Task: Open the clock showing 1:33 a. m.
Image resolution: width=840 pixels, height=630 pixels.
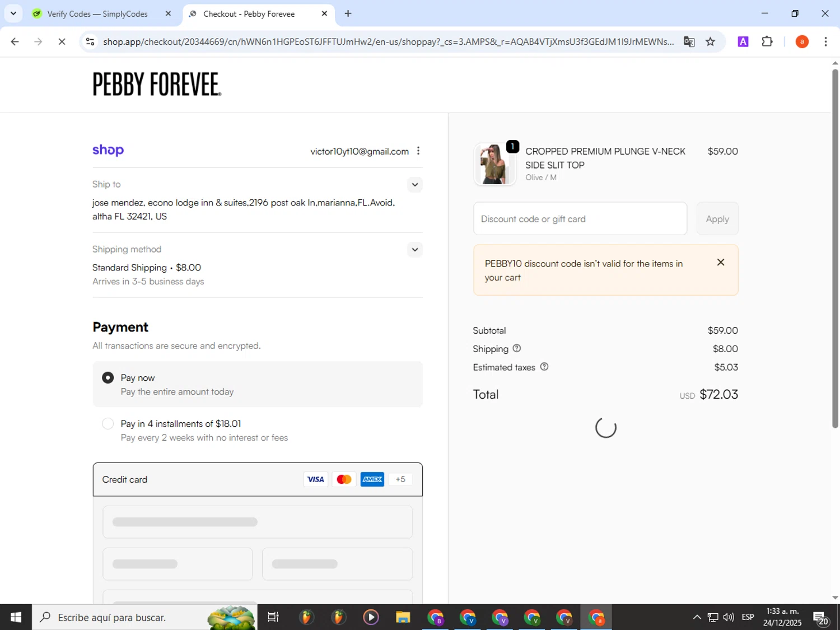Action: coord(782,617)
